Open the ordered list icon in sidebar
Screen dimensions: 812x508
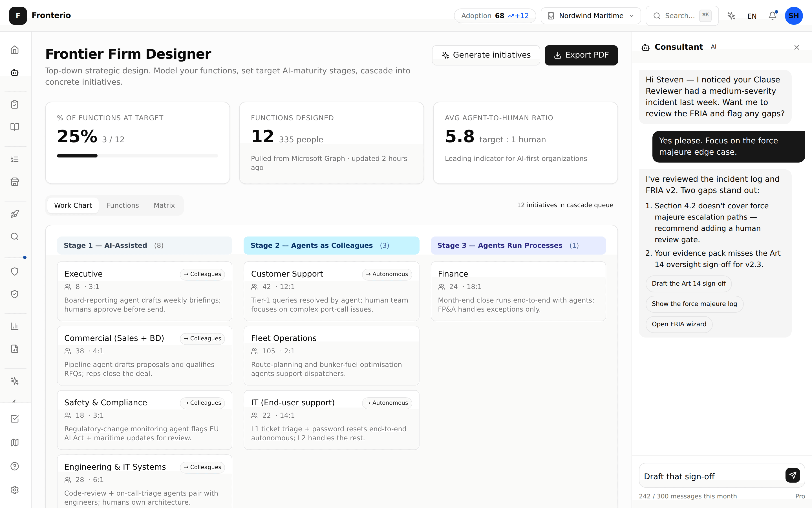click(x=15, y=159)
